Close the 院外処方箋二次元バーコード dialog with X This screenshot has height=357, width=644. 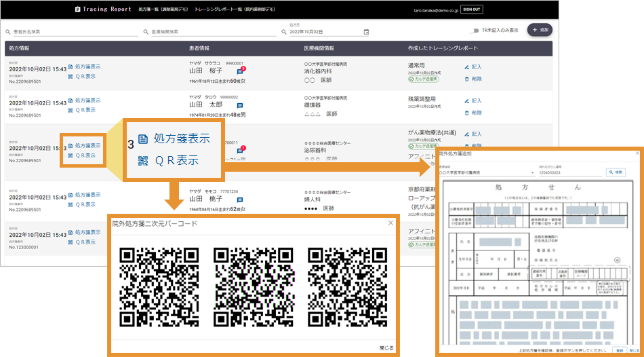click(x=390, y=223)
